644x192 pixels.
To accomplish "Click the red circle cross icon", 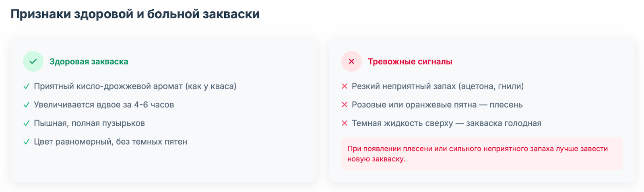I will 351,62.
